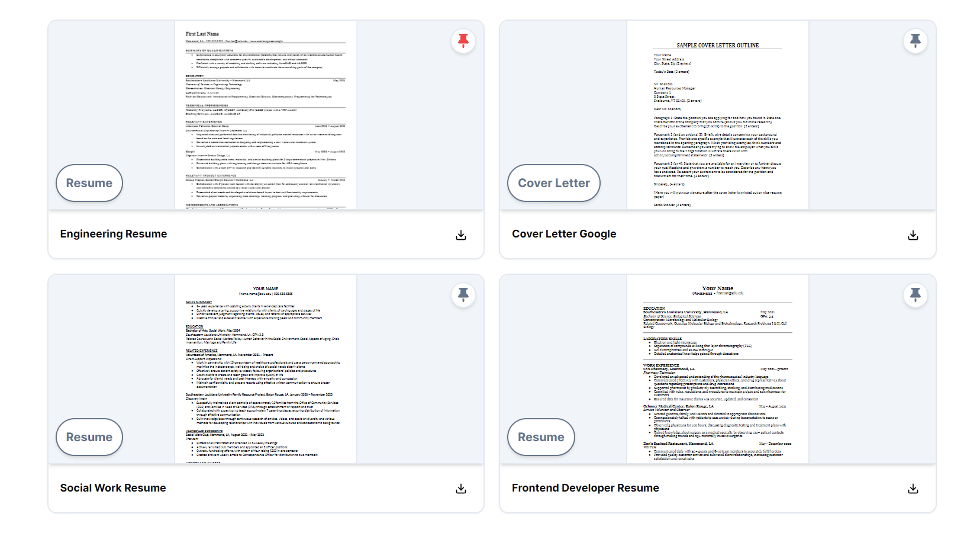This screenshot has height=533, width=980.
Task: Open the Engineering Resume document preview
Action: coord(266,115)
